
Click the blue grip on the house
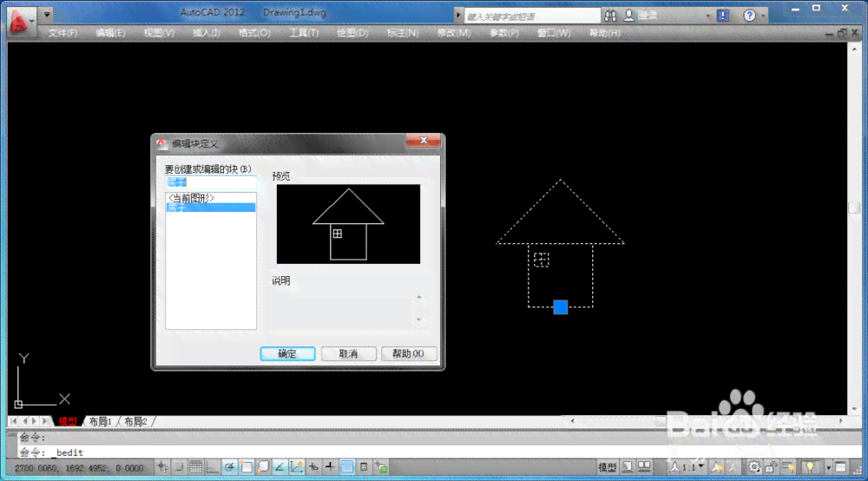[561, 307]
